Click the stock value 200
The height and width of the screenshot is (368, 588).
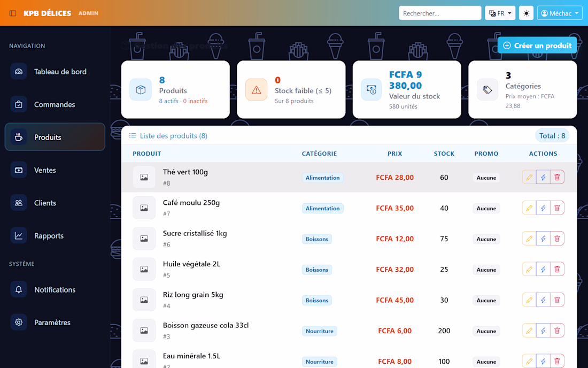[x=444, y=331]
